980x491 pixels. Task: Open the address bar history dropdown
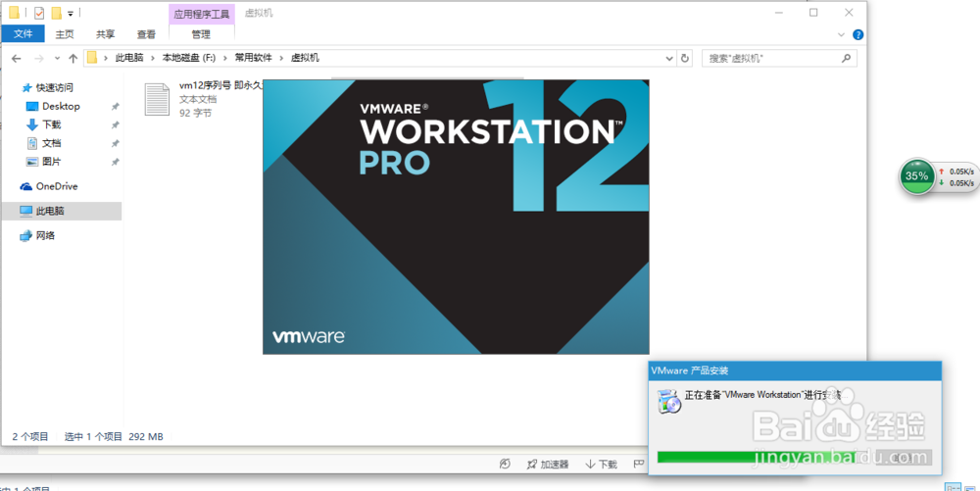pos(669,58)
